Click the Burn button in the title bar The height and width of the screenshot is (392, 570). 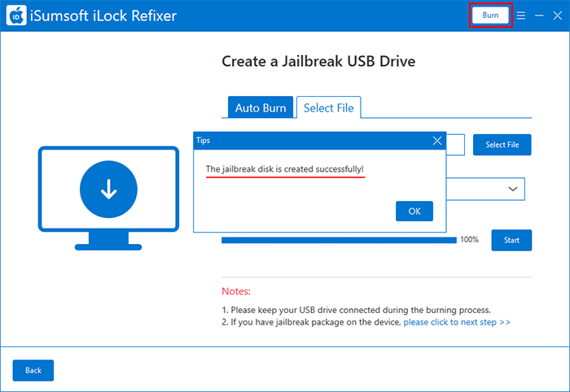tap(490, 15)
